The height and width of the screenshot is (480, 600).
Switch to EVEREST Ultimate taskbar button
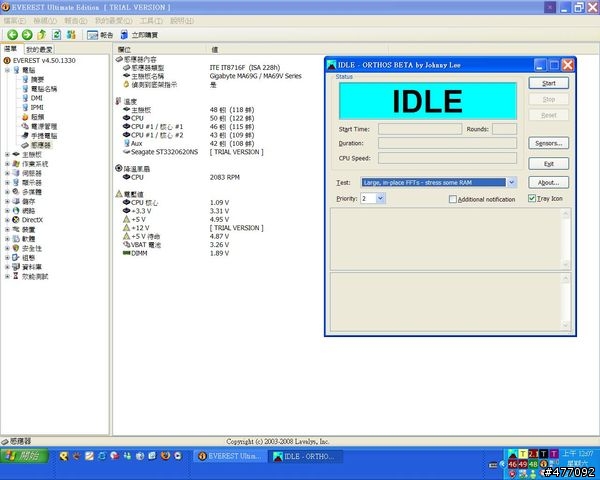coord(230,456)
